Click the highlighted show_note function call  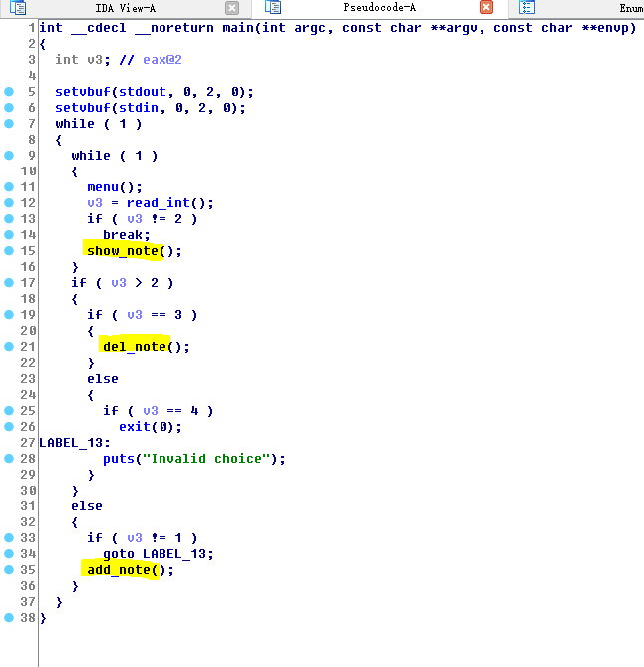[123, 251]
